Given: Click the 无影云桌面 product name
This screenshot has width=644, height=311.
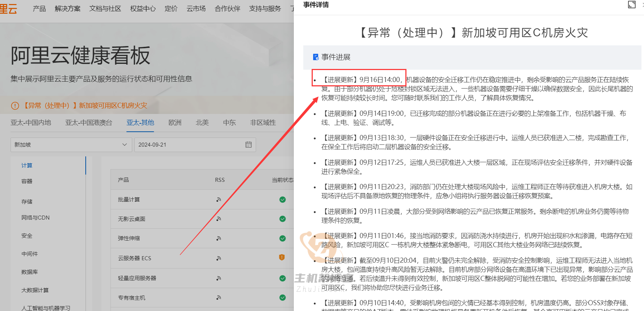Looking at the screenshot, I should pyautogui.click(x=131, y=219).
